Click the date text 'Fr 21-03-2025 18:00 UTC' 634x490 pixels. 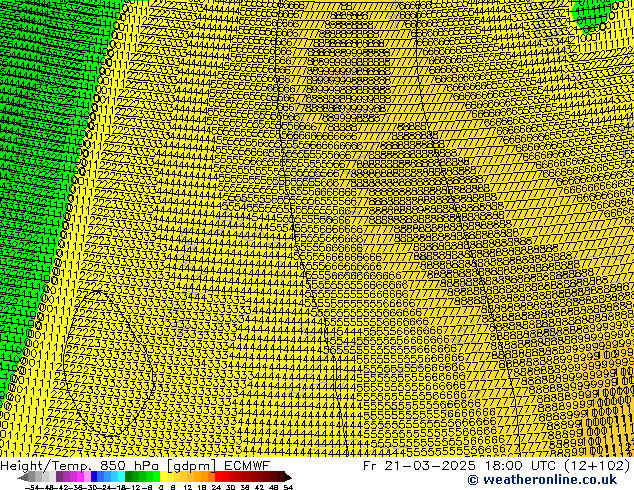point(460,466)
